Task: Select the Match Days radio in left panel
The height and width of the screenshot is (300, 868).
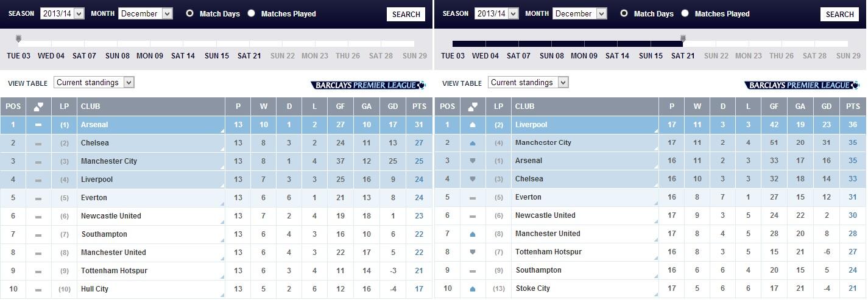Action: click(x=190, y=13)
